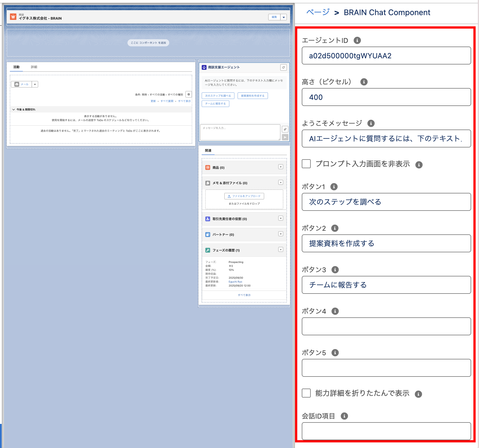
Task: Open activity filter settings gear icon
Action: click(189, 94)
